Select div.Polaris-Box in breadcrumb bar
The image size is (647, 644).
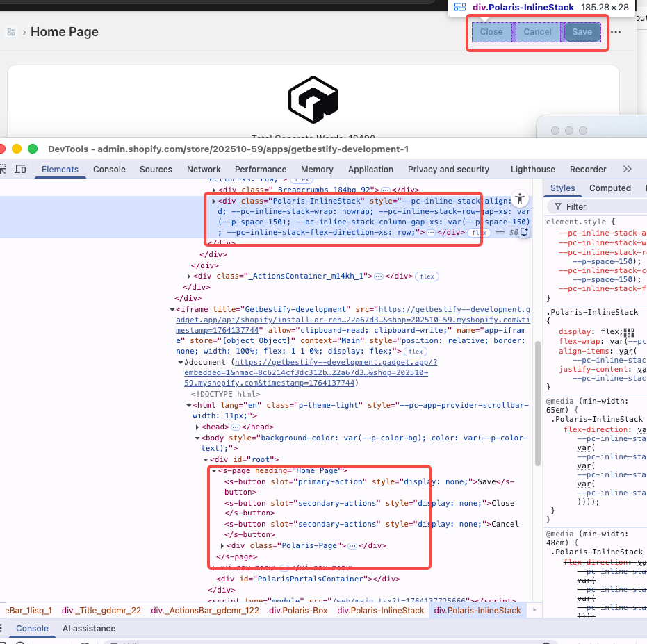[x=298, y=611]
